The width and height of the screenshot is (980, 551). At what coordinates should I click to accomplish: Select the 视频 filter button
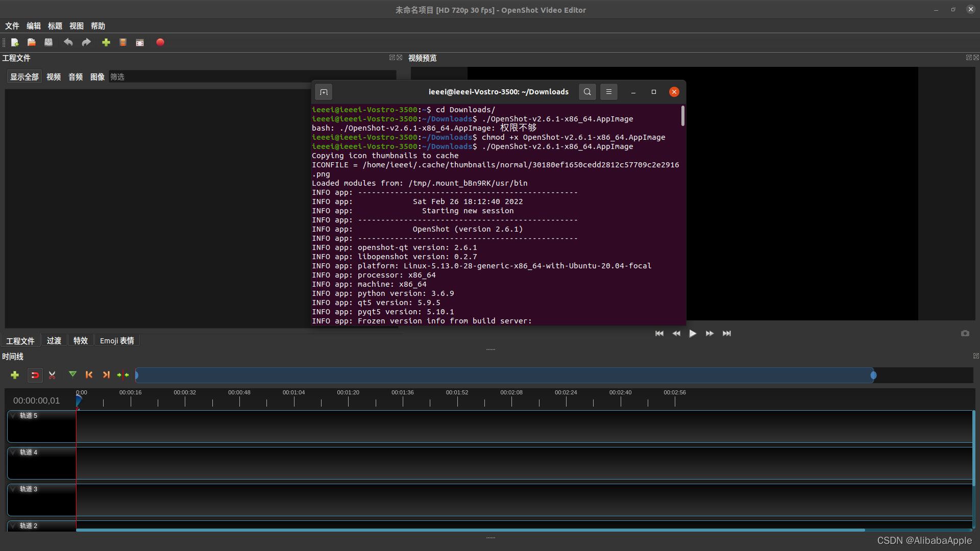pyautogui.click(x=54, y=77)
